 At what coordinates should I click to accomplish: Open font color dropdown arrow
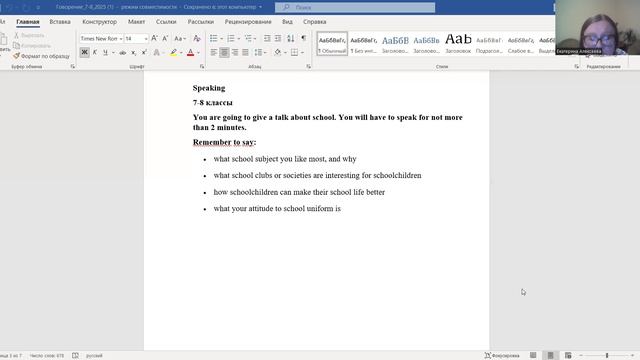[x=198, y=53]
